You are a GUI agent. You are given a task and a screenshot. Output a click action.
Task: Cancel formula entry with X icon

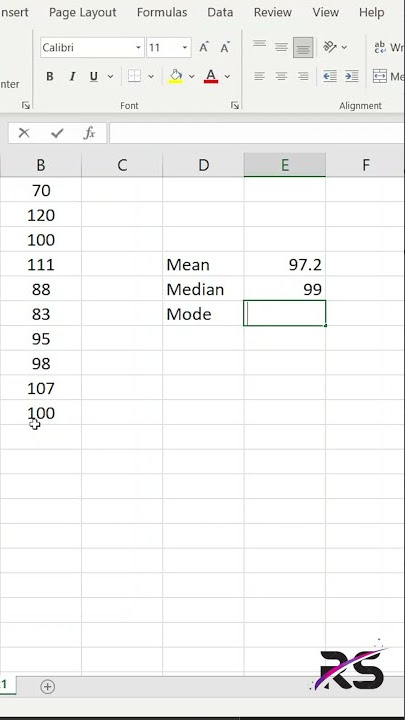[24, 133]
